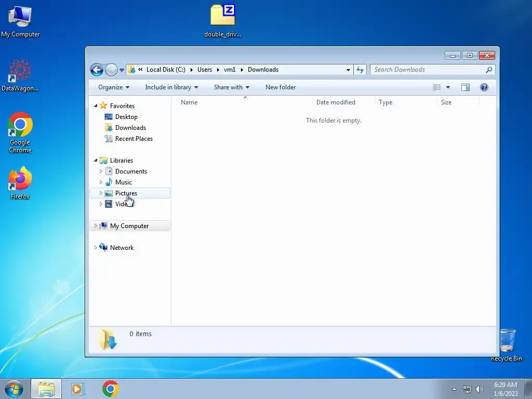Image resolution: width=532 pixels, height=399 pixels.
Task: Select the Desktop icon in Favorites
Action: click(109, 117)
